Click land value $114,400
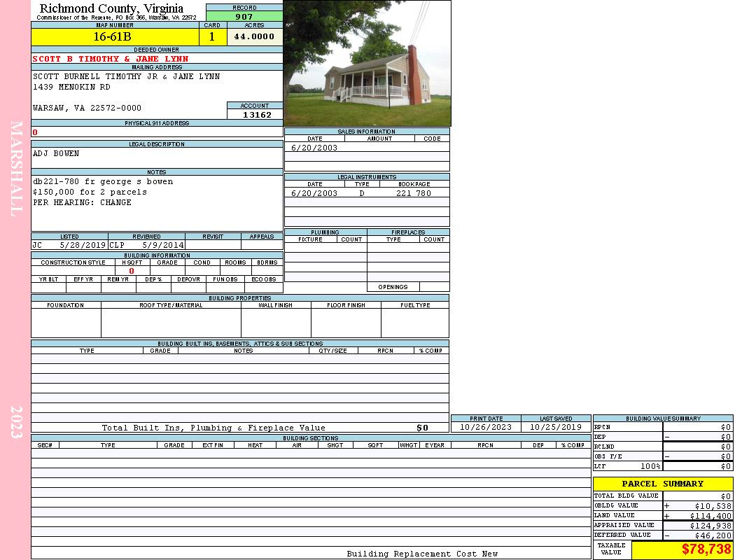Screen dimensions: 735x560 coord(710,516)
